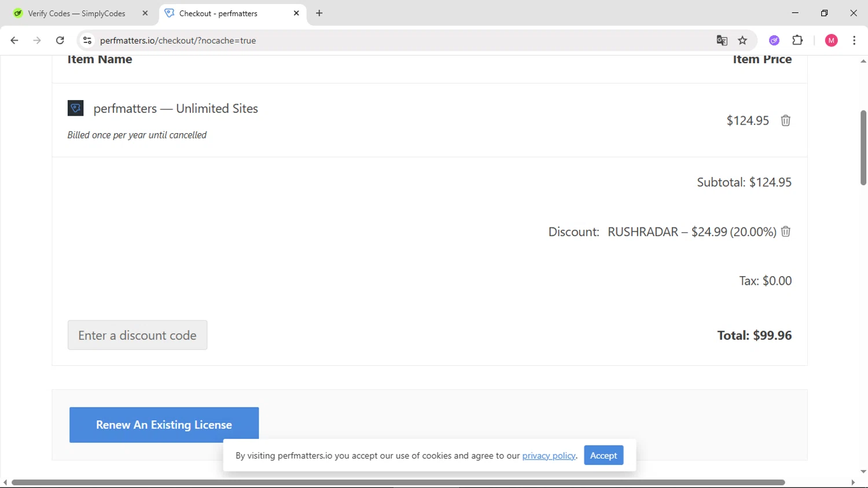Open a new browser tab
Viewport: 868px width, 488px height.
319,13
